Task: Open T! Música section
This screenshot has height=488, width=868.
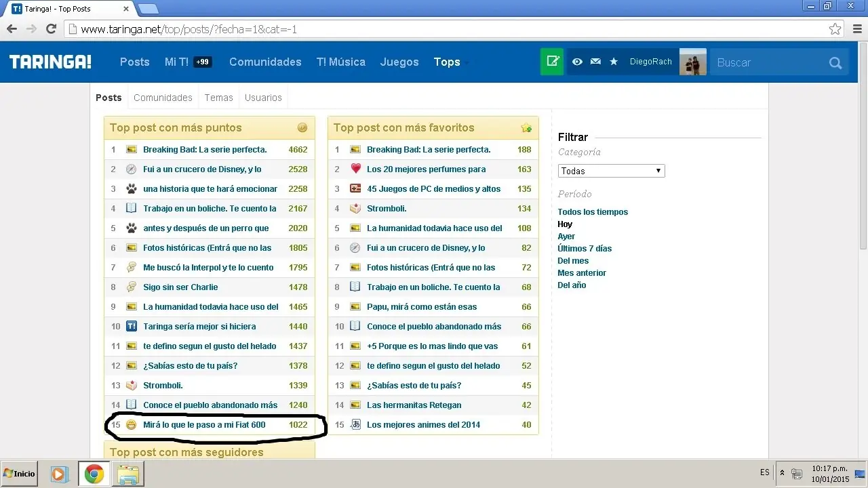Action: coord(340,62)
